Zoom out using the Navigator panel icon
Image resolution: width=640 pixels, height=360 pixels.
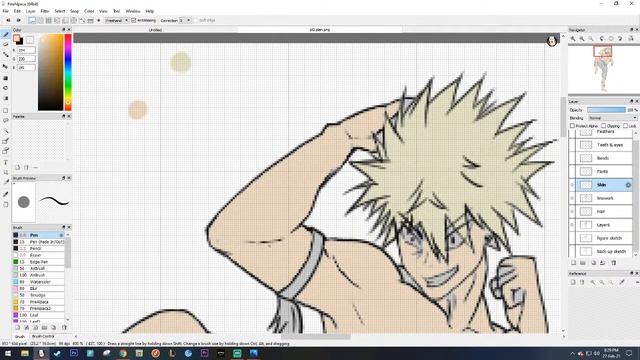coord(582,38)
